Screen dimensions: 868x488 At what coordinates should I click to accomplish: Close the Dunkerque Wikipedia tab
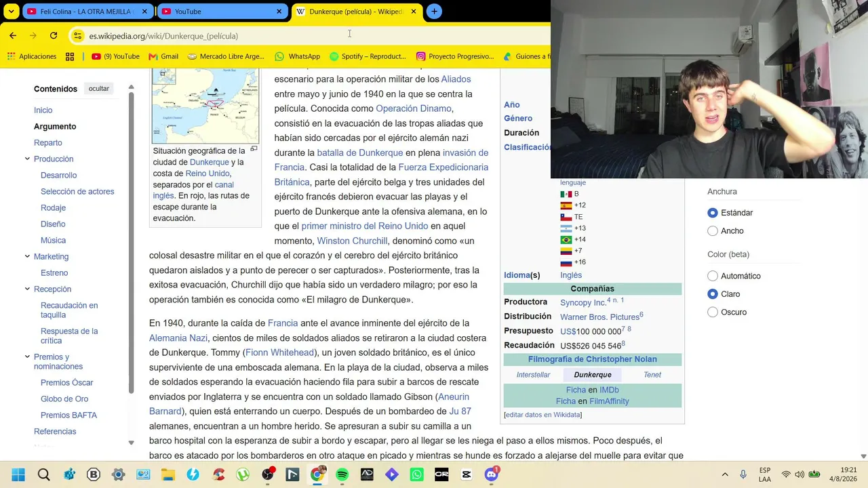click(414, 12)
